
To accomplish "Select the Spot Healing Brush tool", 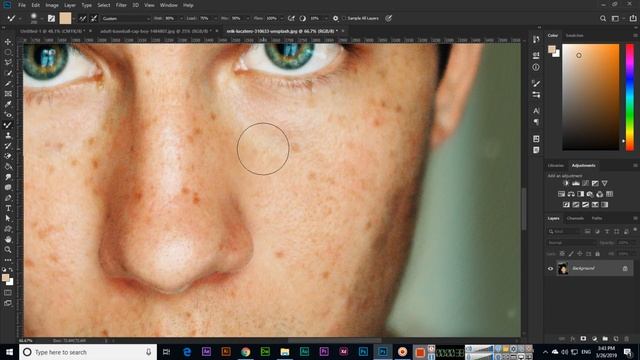I will click(x=8, y=115).
